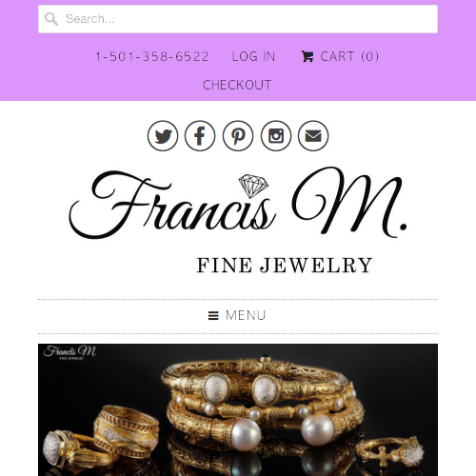Click the shopping cart icon
The height and width of the screenshot is (476, 476).
(x=307, y=56)
